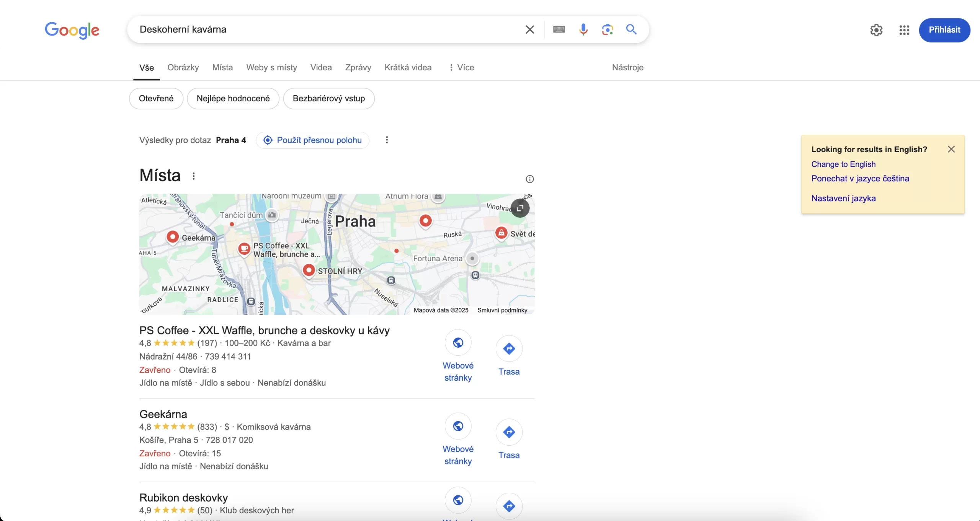
Task: Click the STOLNÍ HRY map pin
Action: click(309, 270)
